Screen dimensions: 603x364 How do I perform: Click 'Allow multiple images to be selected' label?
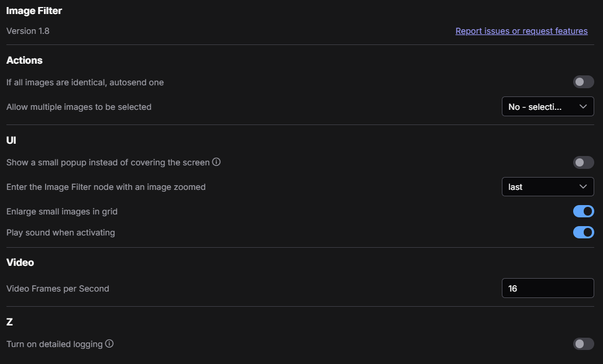79,107
